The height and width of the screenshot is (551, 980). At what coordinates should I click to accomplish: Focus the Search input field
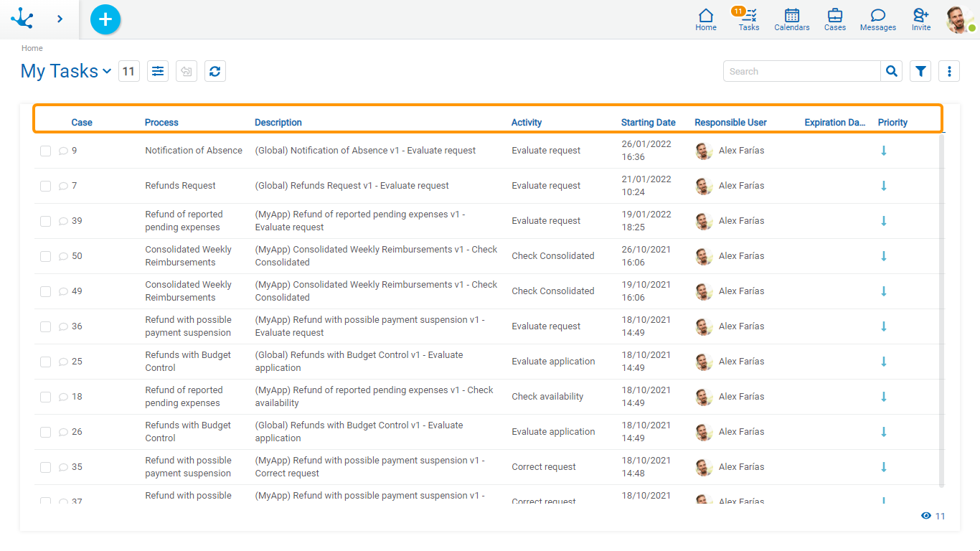click(x=802, y=71)
